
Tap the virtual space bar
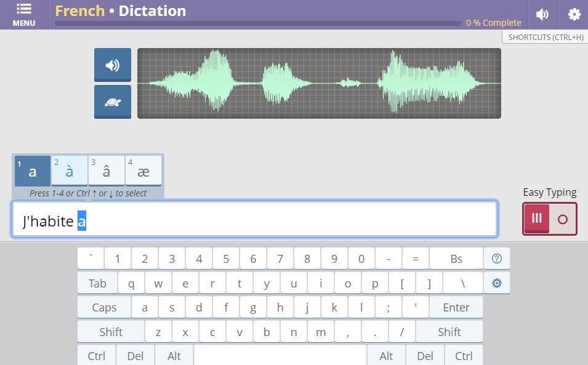[280, 356]
